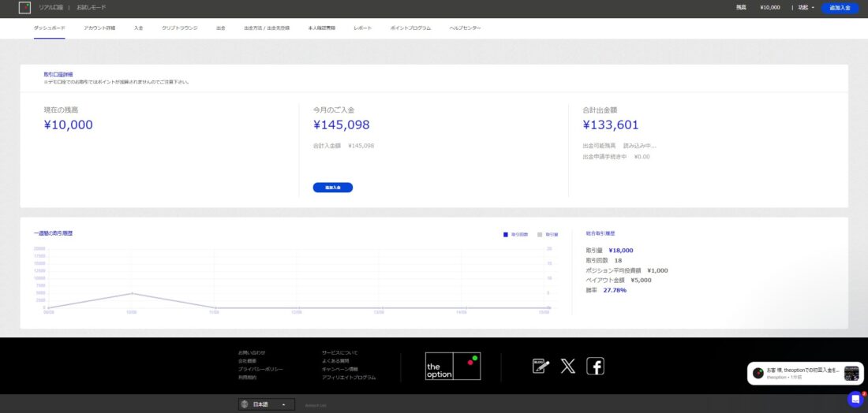This screenshot has width=868, height=413.
Task: Open the クリプトラウンジ tab
Action: pos(179,28)
